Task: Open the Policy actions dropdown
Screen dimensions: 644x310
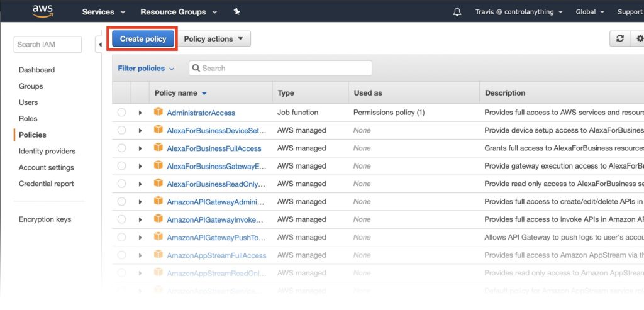Action: pyautogui.click(x=214, y=38)
